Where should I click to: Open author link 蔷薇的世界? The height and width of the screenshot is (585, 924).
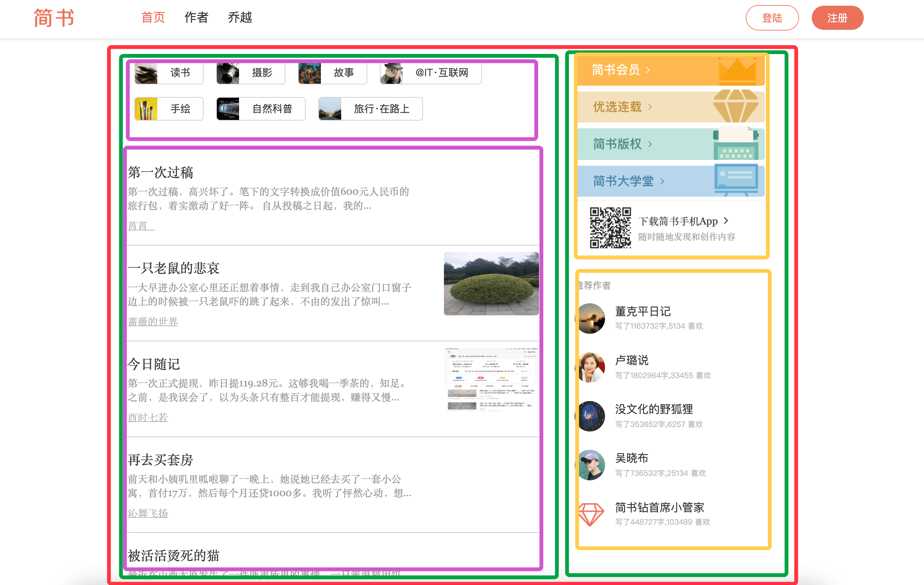point(153,322)
